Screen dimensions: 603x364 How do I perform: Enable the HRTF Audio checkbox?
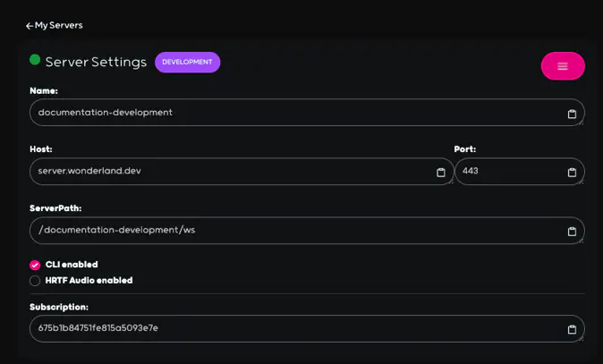(x=35, y=281)
